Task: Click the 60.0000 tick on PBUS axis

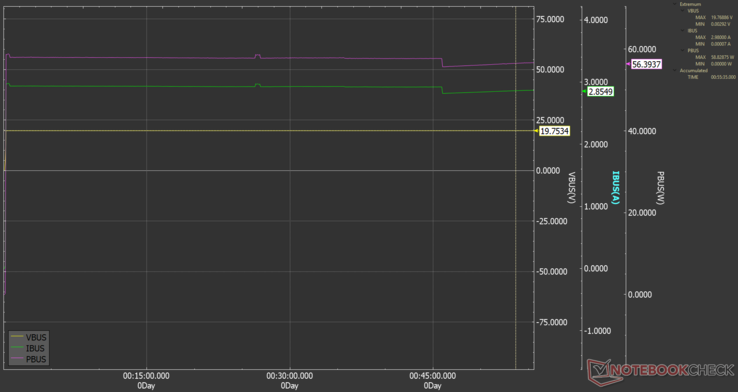Action: pos(642,49)
